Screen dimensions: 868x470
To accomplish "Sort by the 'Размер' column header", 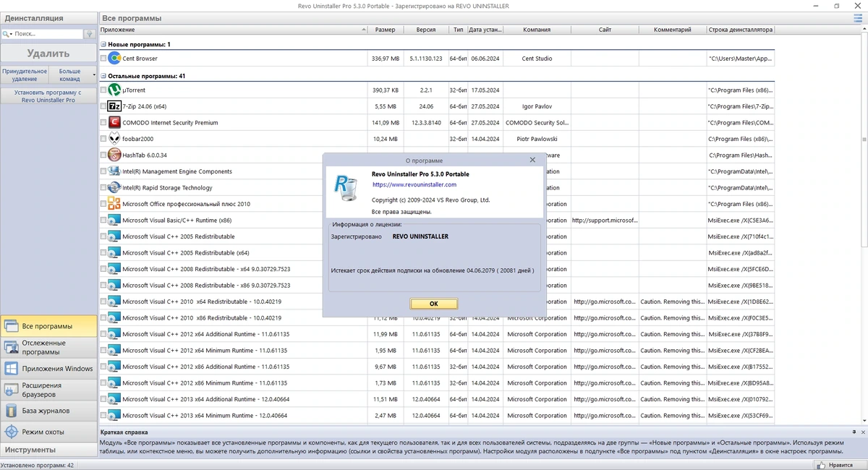I will coord(386,30).
